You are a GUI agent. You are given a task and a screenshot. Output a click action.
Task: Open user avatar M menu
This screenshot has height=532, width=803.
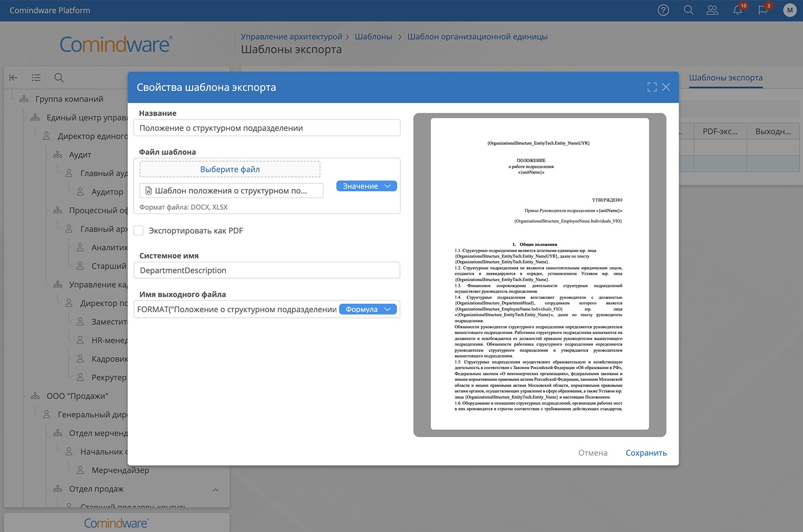[x=790, y=10]
